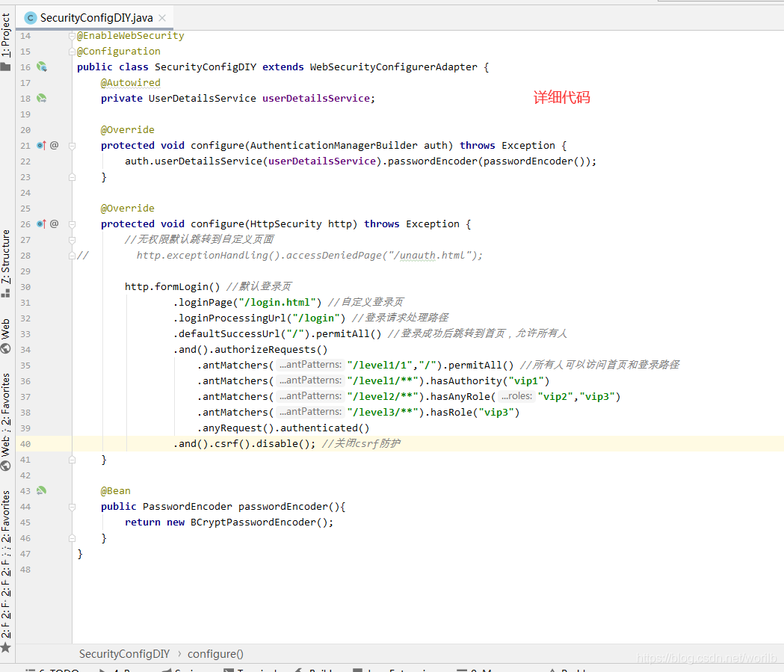Click the antPatterns hint on line 37
The image size is (784, 672).
click(310, 396)
